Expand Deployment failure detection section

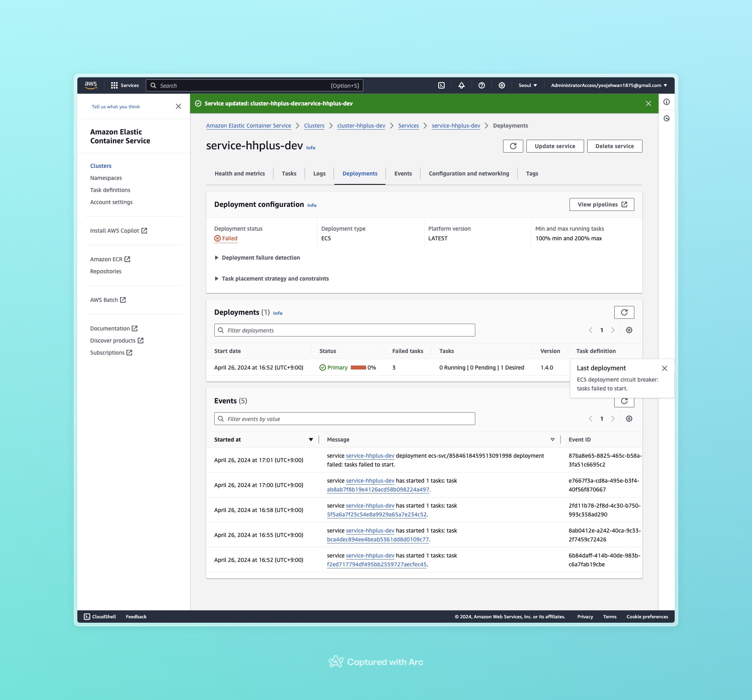coord(258,258)
